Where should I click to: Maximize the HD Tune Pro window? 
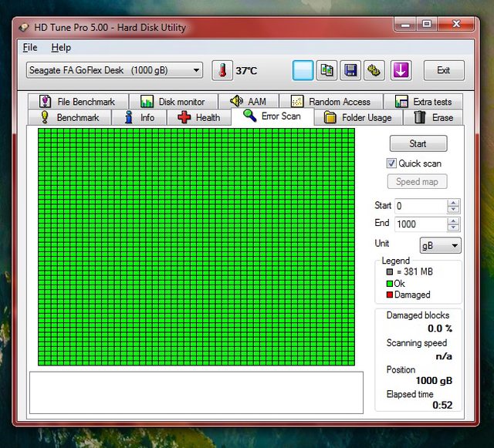coord(427,24)
